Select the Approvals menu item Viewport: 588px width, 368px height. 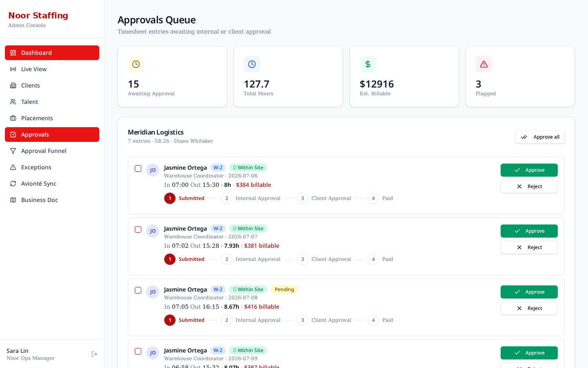click(x=52, y=135)
